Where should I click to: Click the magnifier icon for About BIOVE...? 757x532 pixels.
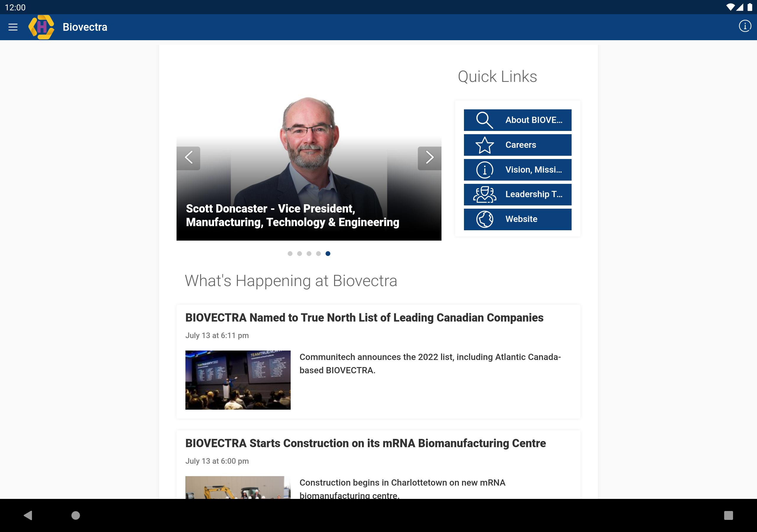pos(485,120)
